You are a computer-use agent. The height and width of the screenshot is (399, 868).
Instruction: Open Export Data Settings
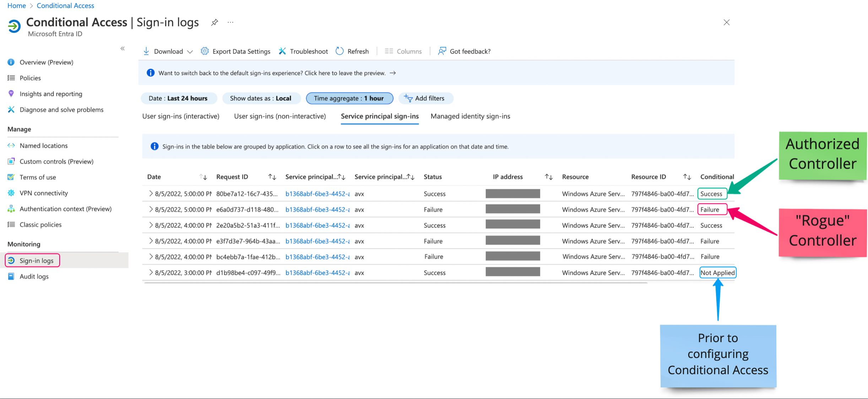[205, 51]
